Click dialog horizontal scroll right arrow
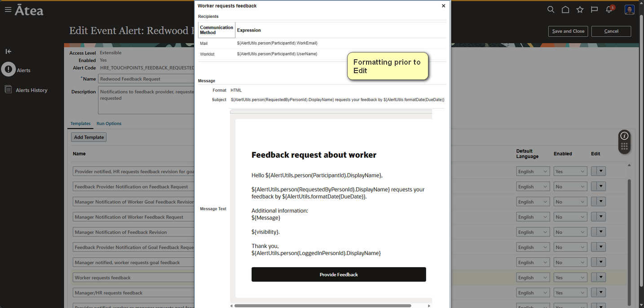 (x=429, y=306)
